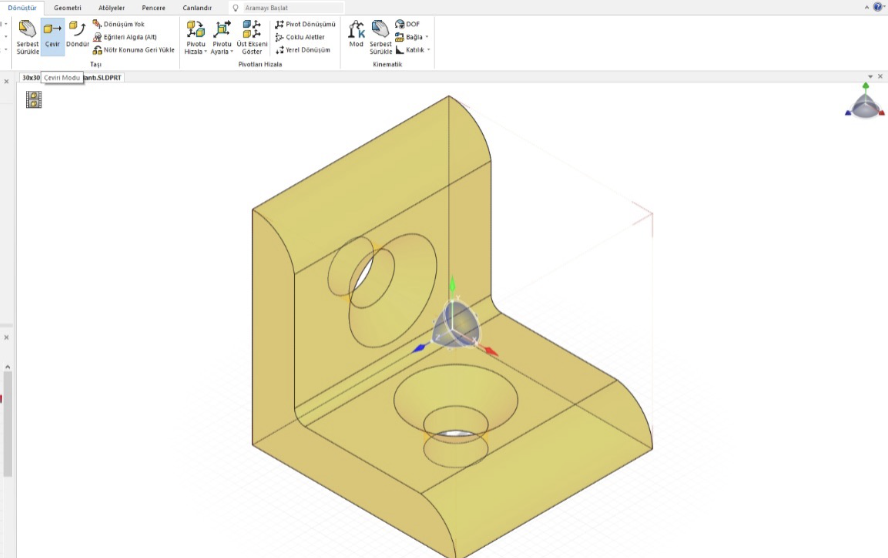This screenshot has width=888, height=558.
Task: Open the Canlandır ribbon tab
Action: coord(197,8)
